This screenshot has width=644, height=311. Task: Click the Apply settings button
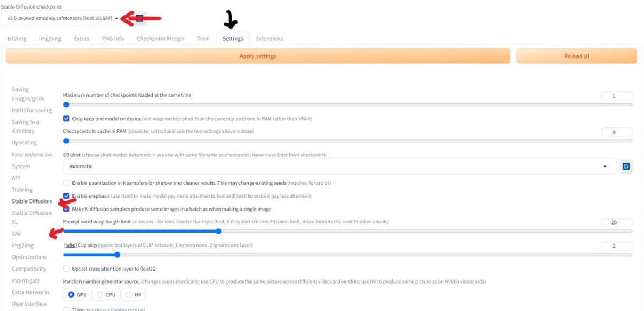tap(258, 56)
